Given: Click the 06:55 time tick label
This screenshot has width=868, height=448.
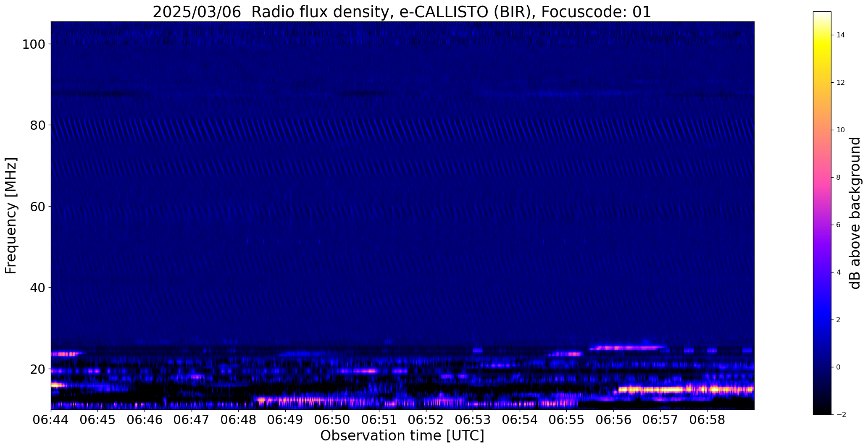Looking at the screenshot, I should [566, 420].
